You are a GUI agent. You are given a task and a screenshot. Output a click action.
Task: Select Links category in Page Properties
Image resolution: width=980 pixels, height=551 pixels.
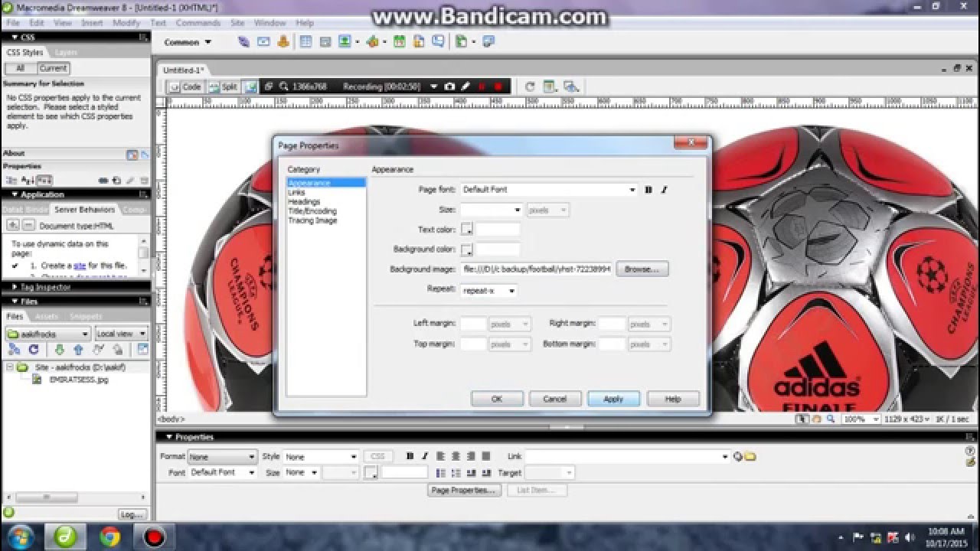[x=296, y=192]
